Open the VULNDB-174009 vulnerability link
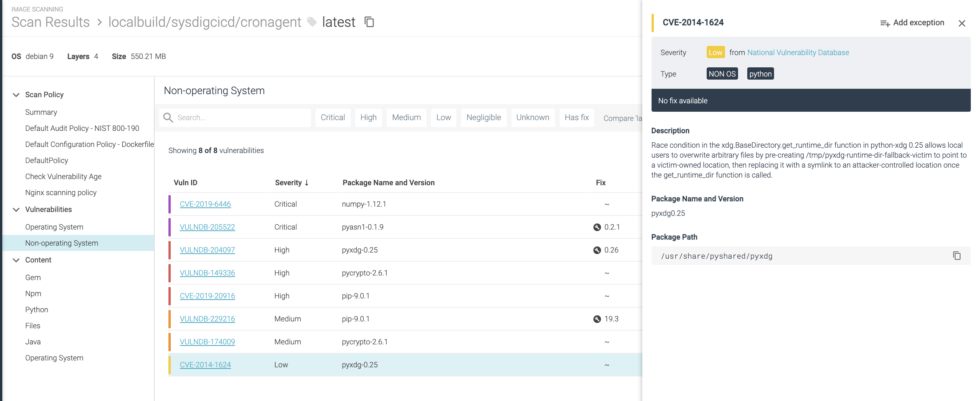 pyautogui.click(x=207, y=342)
